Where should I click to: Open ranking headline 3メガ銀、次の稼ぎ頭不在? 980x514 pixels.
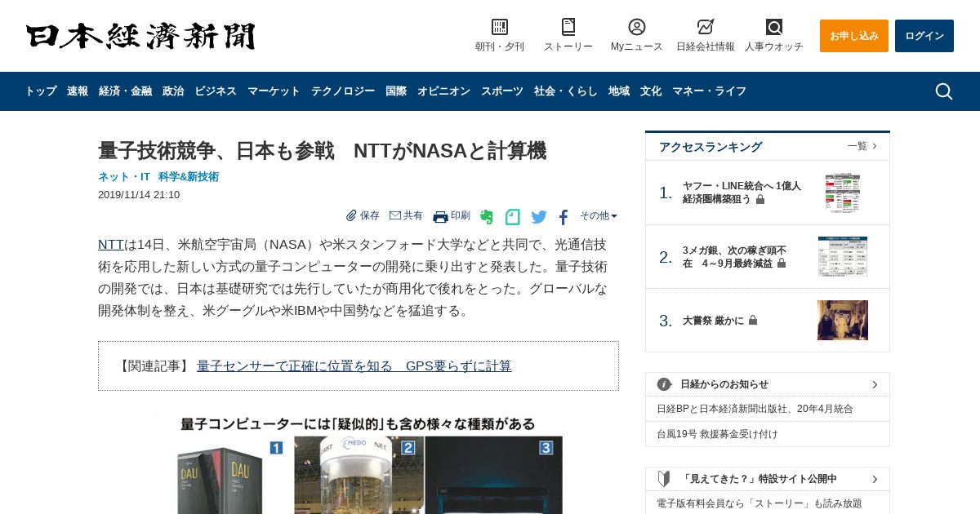[734, 257]
